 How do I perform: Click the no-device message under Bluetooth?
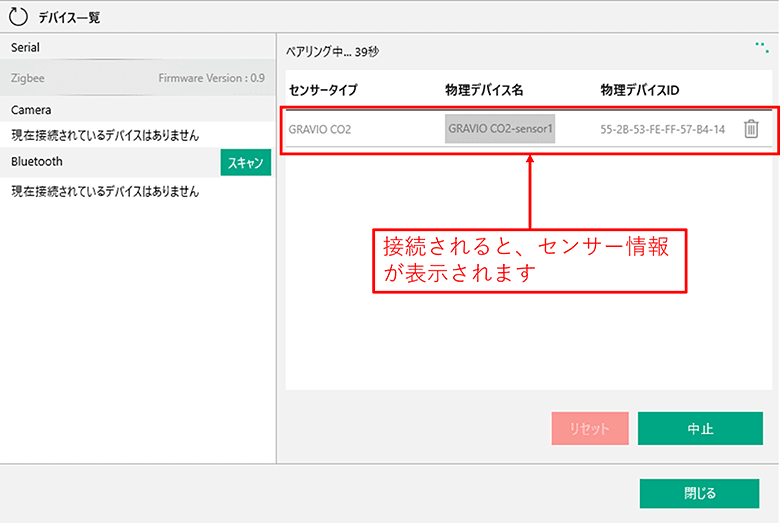click(x=105, y=192)
